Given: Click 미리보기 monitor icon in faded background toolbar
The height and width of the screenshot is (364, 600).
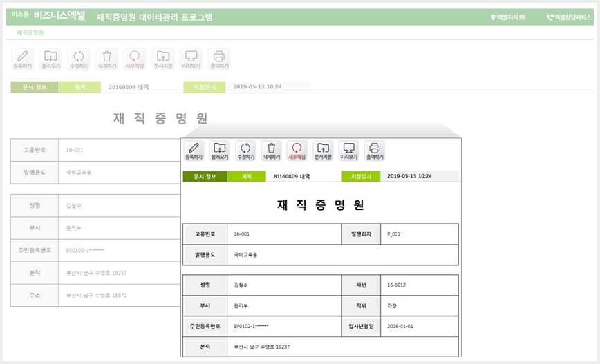Looking at the screenshot, I should (x=191, y=59).
